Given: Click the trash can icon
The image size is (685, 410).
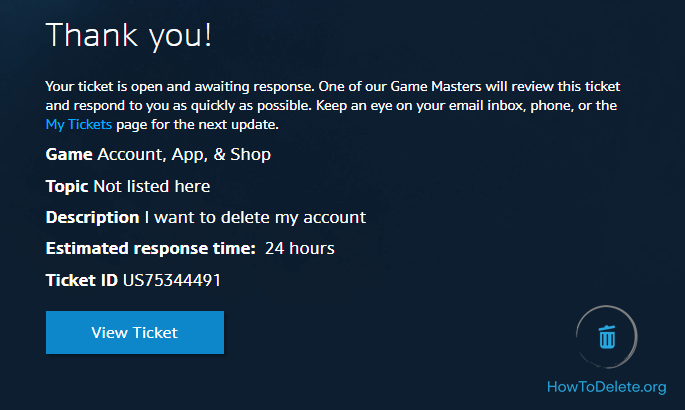Looking at the screenshot, I should pyautogui.click(x=607, y=336).
